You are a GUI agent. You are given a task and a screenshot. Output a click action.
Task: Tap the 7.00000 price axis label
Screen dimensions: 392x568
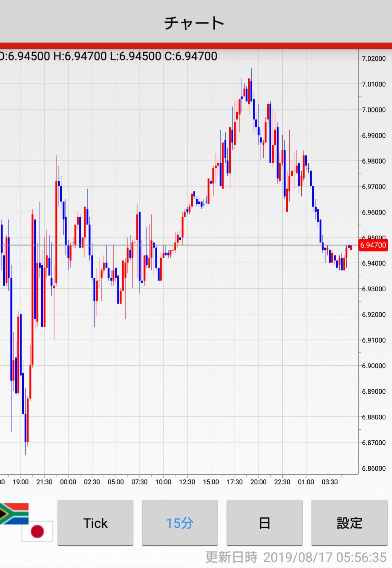374,110
